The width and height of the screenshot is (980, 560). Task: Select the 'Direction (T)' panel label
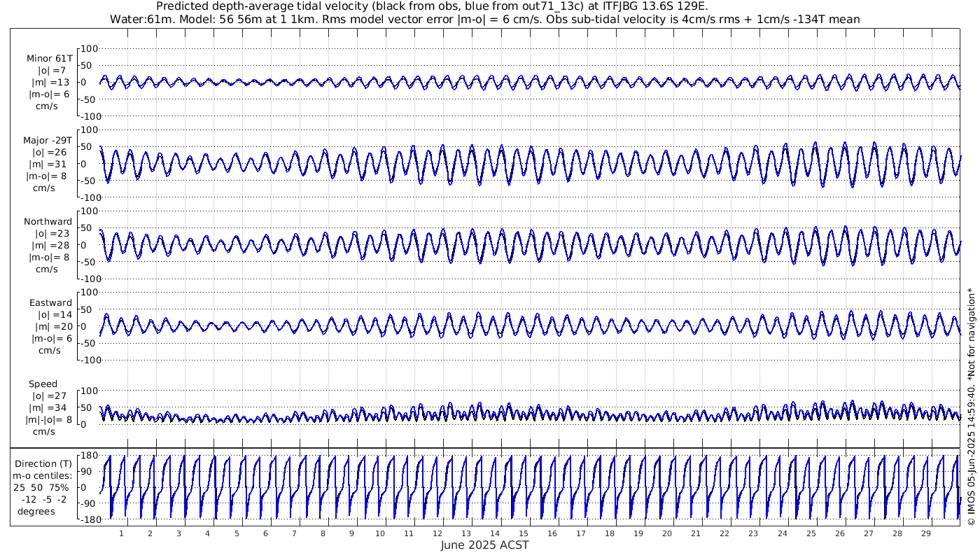click(x=43, y=463)
